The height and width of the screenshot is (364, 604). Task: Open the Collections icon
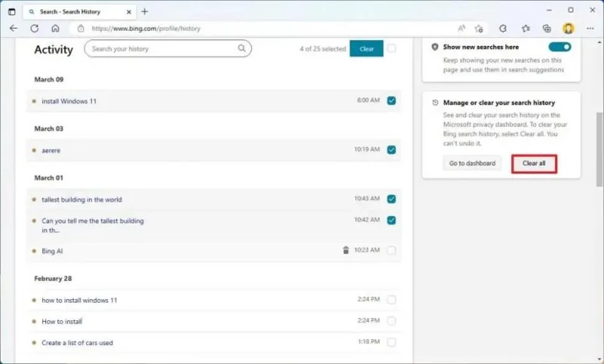point(547,29)
